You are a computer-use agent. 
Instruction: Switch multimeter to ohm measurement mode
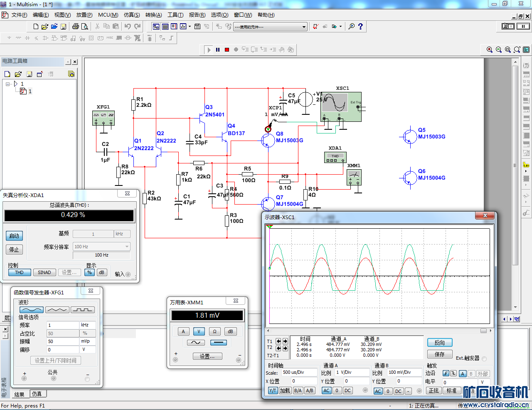pos(214,331)
